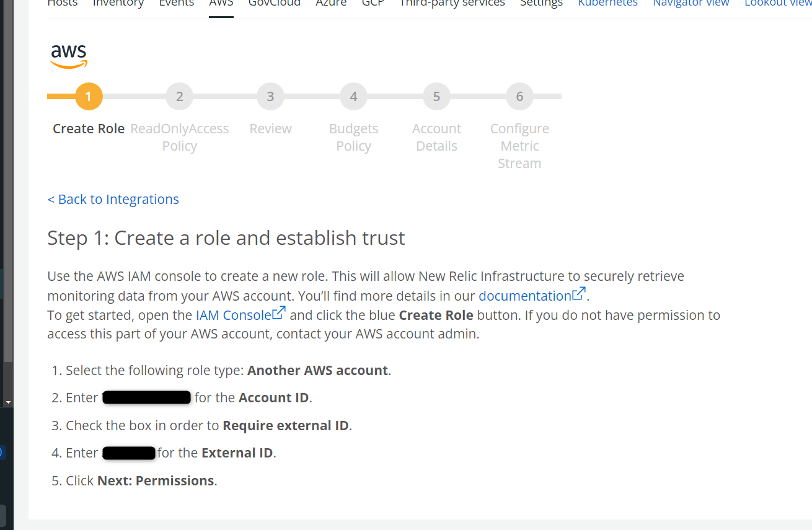This screenshot has width=812, height=530.
Task: Open the documentation link
Action: click(524, 296)
